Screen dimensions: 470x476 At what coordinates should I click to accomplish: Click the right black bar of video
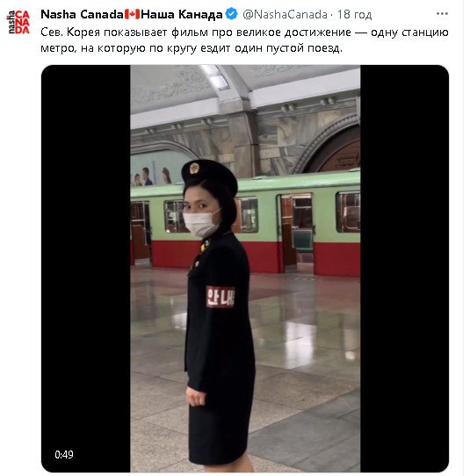coord(404,269)
